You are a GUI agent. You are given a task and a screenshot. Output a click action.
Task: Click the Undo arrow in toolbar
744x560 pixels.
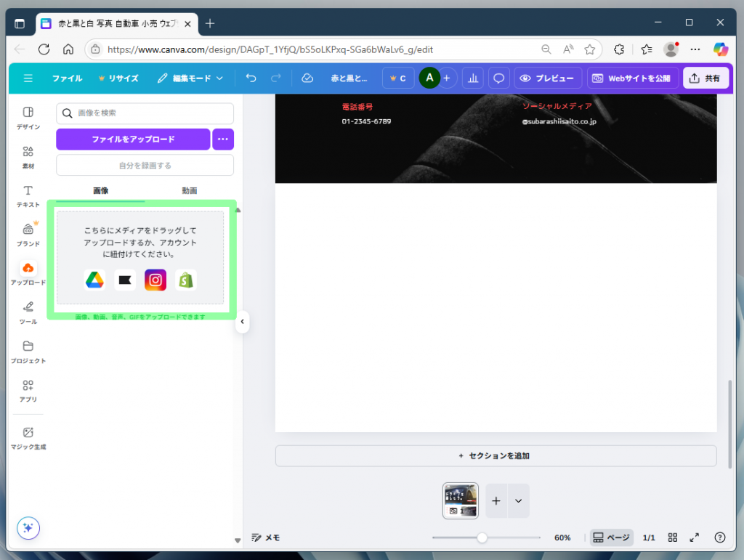[x=251, y=78]
